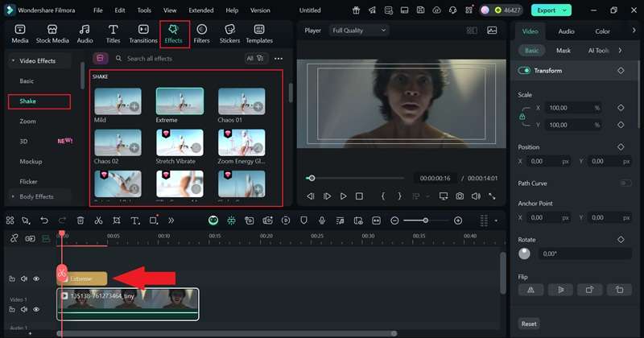Click the Scale X value field

[x=573, y=108]
